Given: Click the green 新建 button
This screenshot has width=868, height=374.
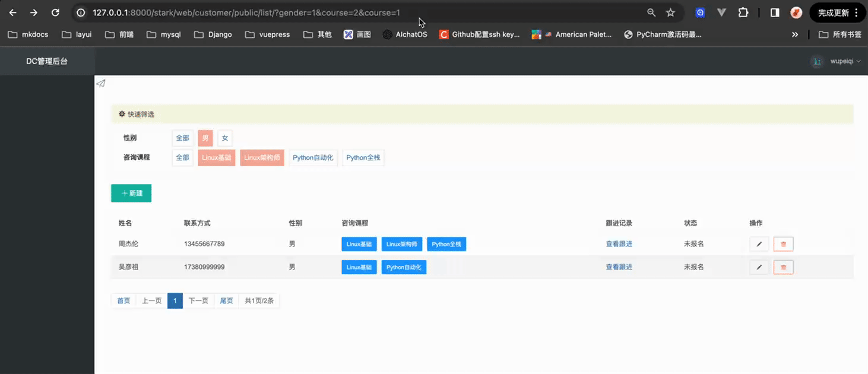Looking at the screenshot, I should click(x=131, y=194).
